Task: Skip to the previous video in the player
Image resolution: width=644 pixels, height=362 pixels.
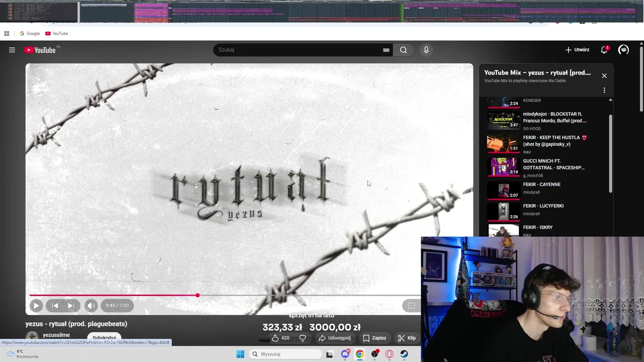Action: tap(55, 305)
